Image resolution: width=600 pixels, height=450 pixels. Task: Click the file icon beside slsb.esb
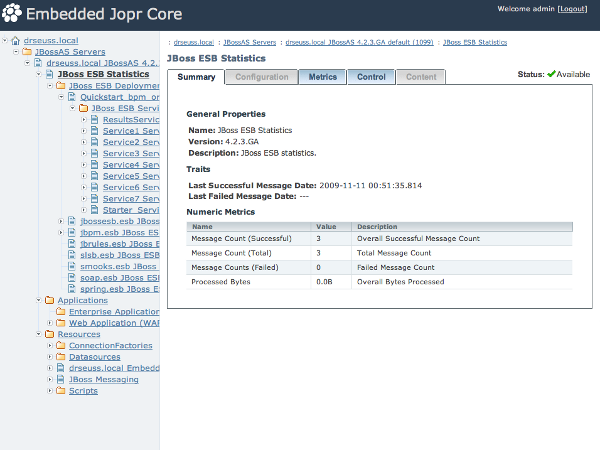coord(72,255)
